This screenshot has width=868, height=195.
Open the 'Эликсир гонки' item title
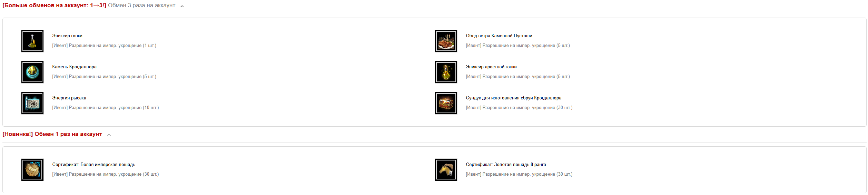(x=67, y=36)
